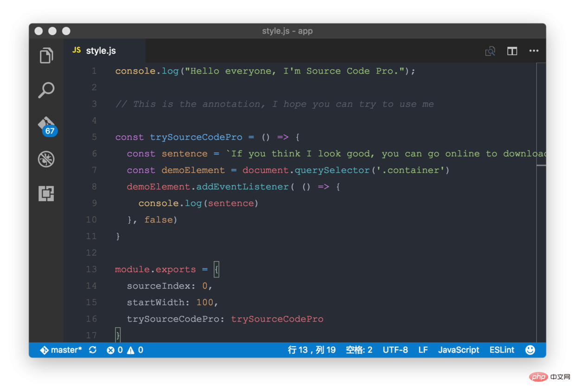Click addEventListener on line 8
This screenshot has height=392, width=575.
pyautogui.click(x=243, y=187)
